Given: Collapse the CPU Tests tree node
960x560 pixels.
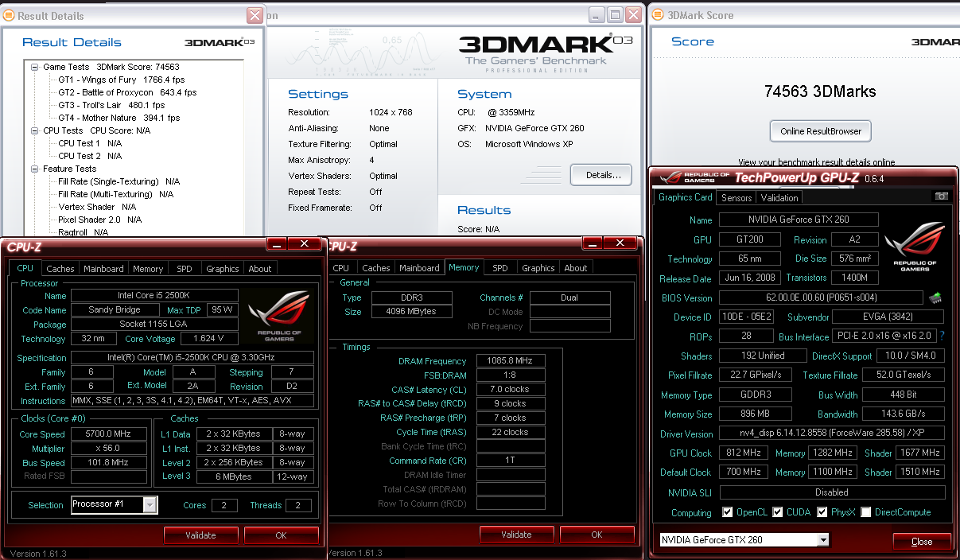Looking at the screenshot, I should pos(35,131).
